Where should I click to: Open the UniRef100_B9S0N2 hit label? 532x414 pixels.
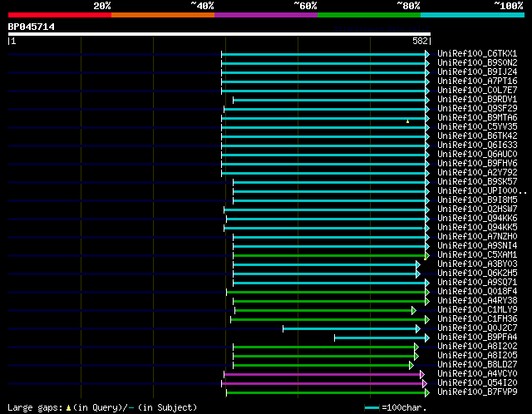(477, 63)
